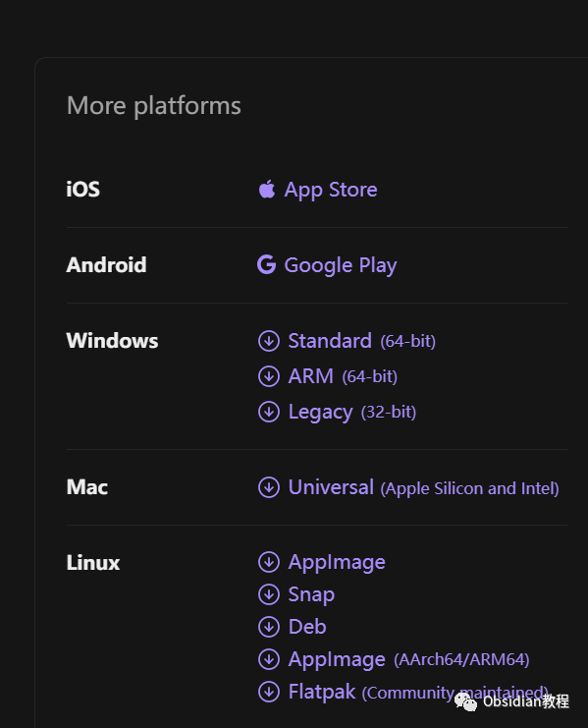The width and height of the screenshot is (588, 728).
Task: Choose the Snap Linux package link
Action: pyautogui.click(x=311, y=594)
